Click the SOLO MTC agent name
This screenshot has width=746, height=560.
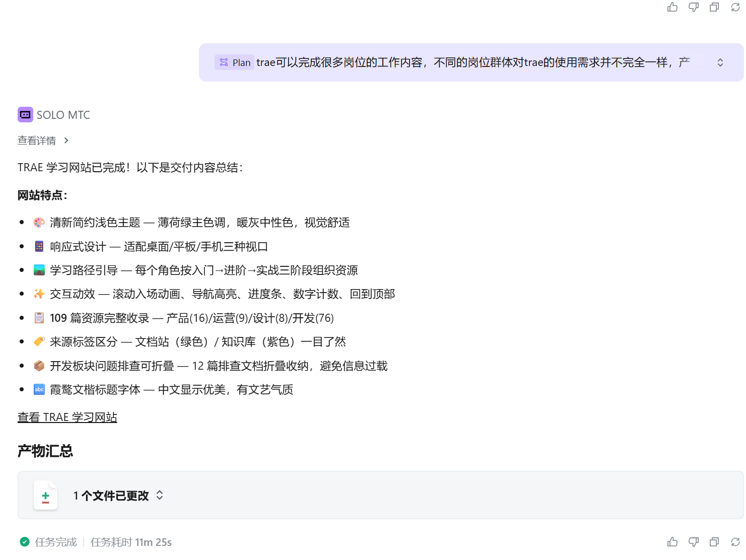click(63, 115)
